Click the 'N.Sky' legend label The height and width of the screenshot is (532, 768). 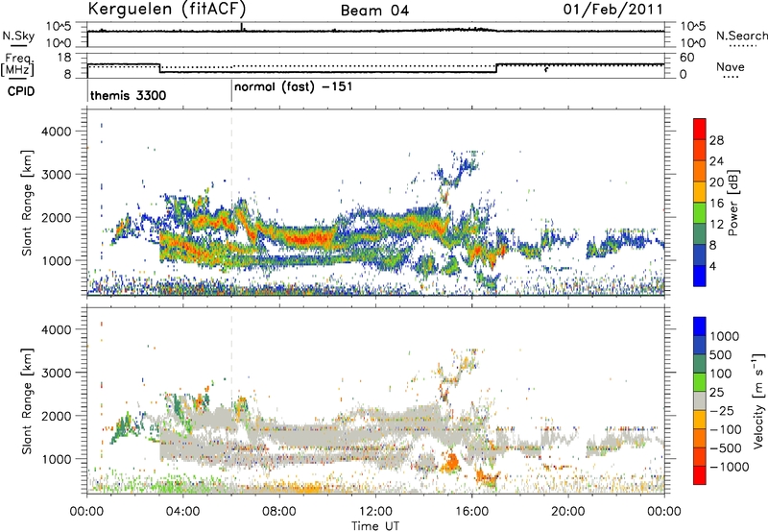coord(18,36)
